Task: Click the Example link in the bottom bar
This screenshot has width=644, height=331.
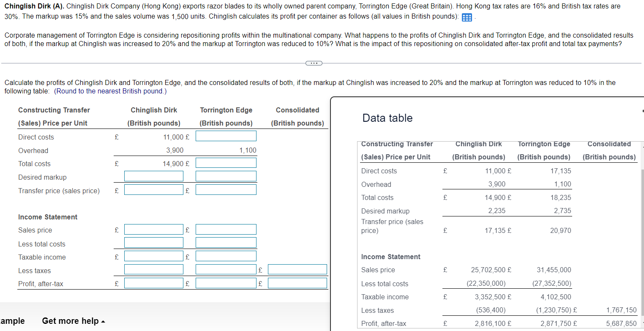Action: (13, 321)
